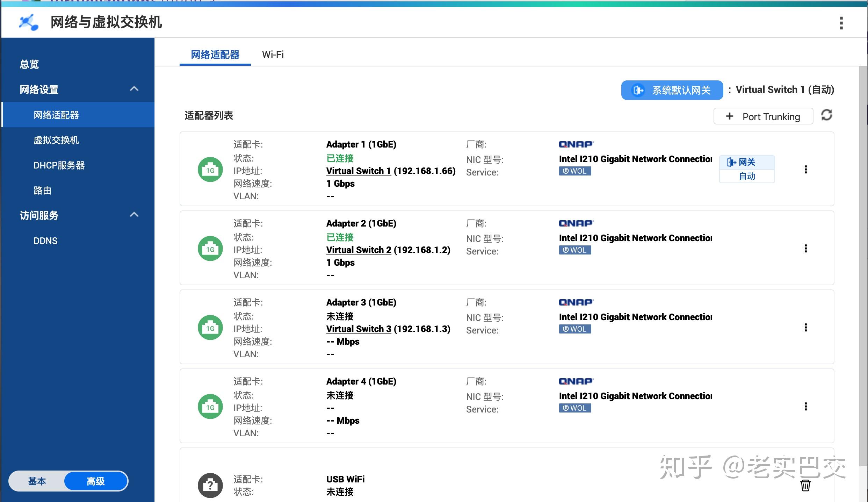The width and height of the screenshot is (868, 502).
Task: Switch to 高级 (advanced) mode
Action: 96,481
